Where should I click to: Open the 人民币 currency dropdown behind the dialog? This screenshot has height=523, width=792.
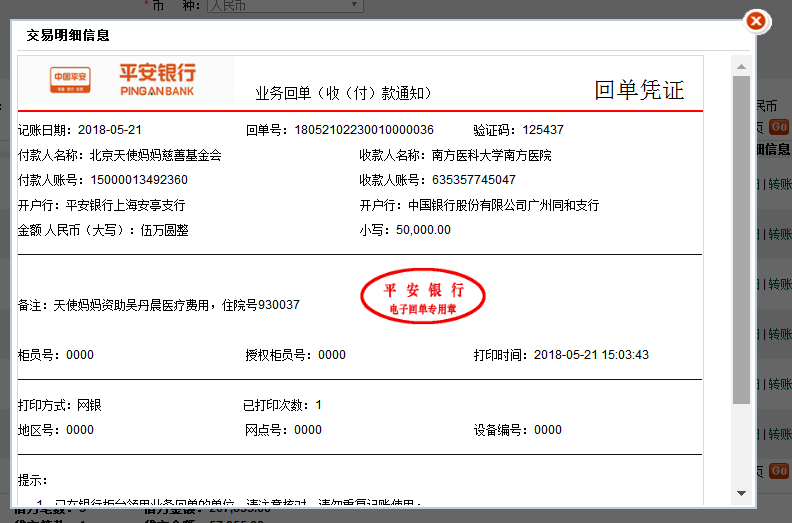tap(285, 6)
